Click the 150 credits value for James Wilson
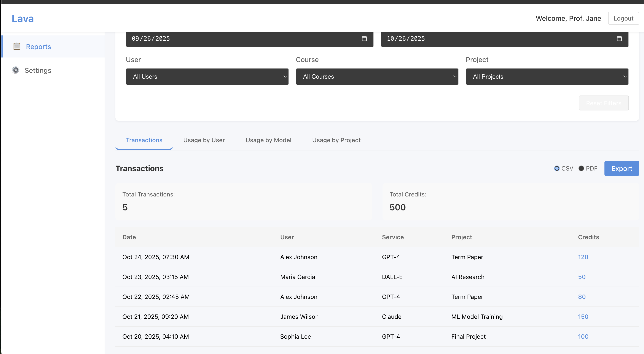644x354 pixels. pyautogui.click(x=583, y=316)
